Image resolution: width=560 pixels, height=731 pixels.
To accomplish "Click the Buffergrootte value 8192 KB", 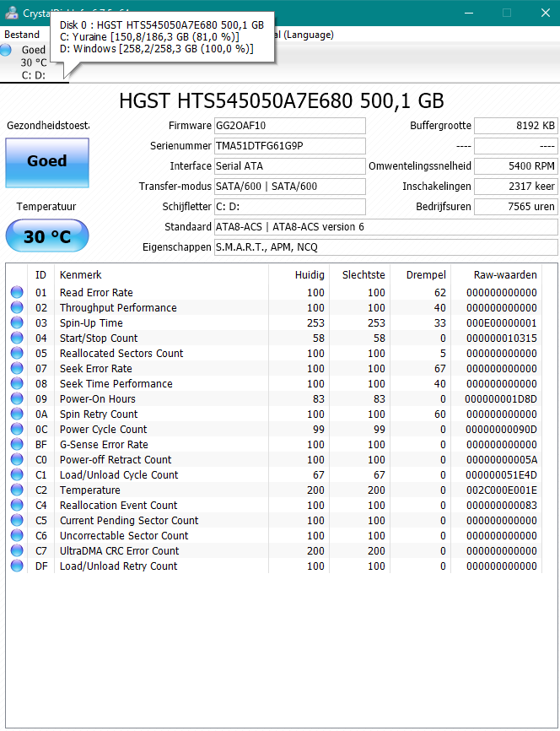I will (x=516, y=126).
